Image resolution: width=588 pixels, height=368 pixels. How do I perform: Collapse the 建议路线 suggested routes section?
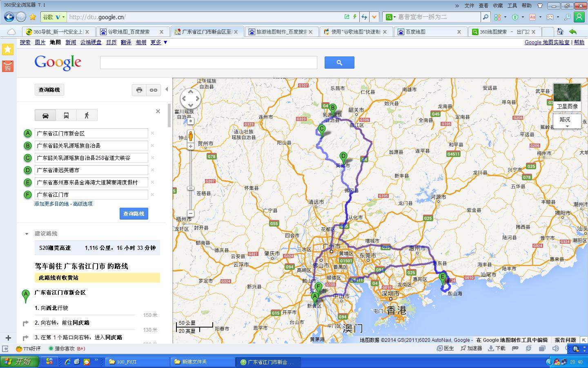coord(27,234)
